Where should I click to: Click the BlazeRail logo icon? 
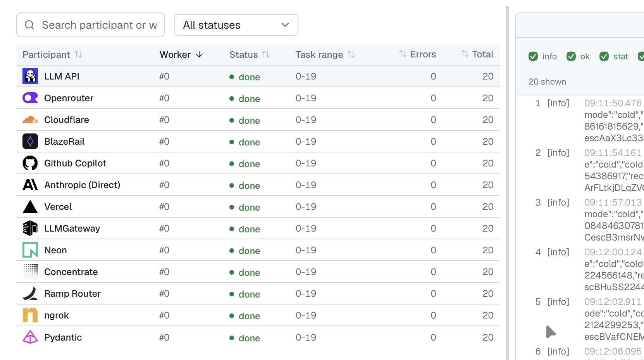coord(30,141)
